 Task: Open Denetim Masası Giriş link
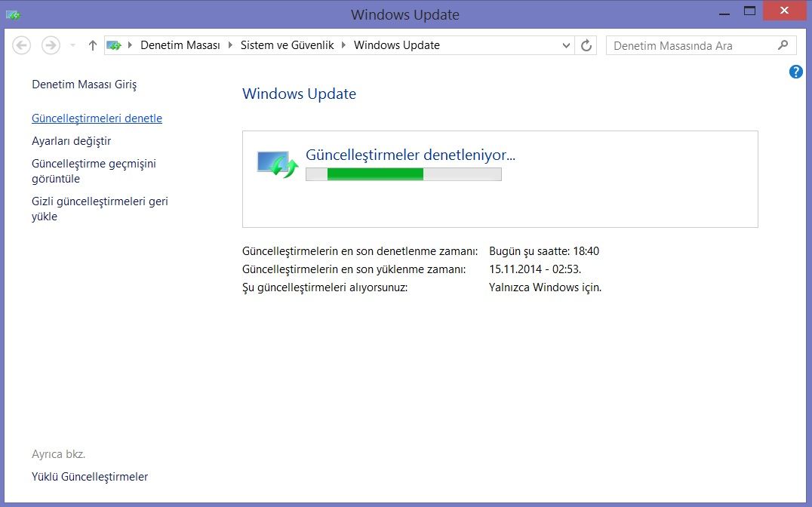(85, 84)
